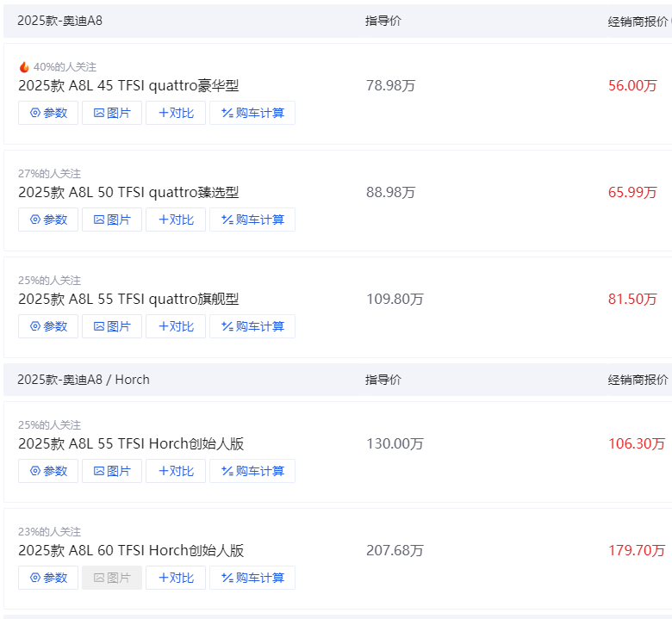Click the 56.00万 dealer price
Screen dimensions: 672x619
tap(632, 86)
